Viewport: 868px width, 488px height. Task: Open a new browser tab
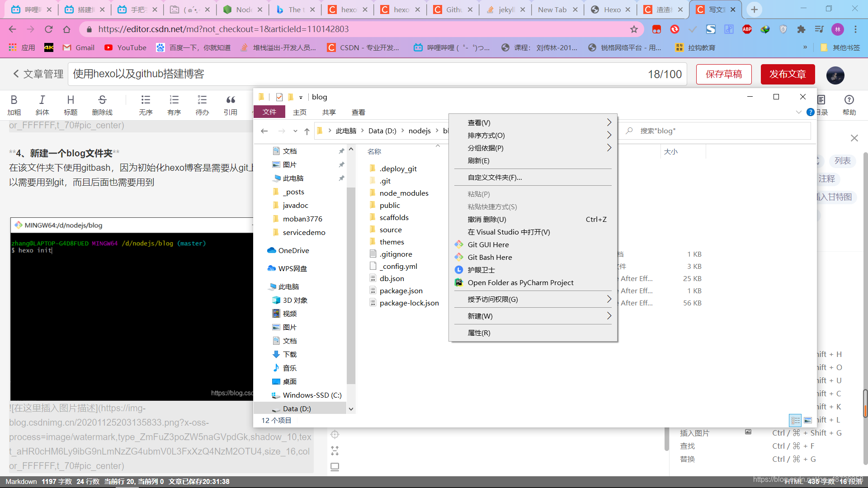point(754,9)
